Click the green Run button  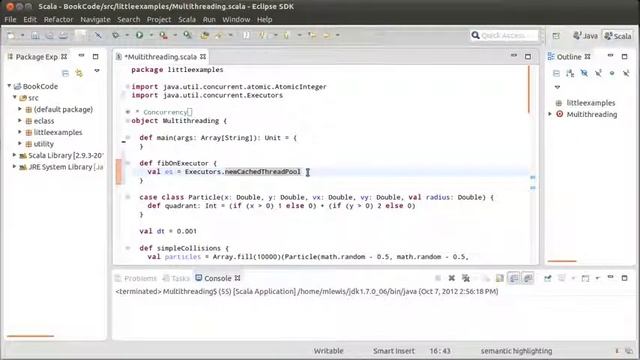coord(140,35)
